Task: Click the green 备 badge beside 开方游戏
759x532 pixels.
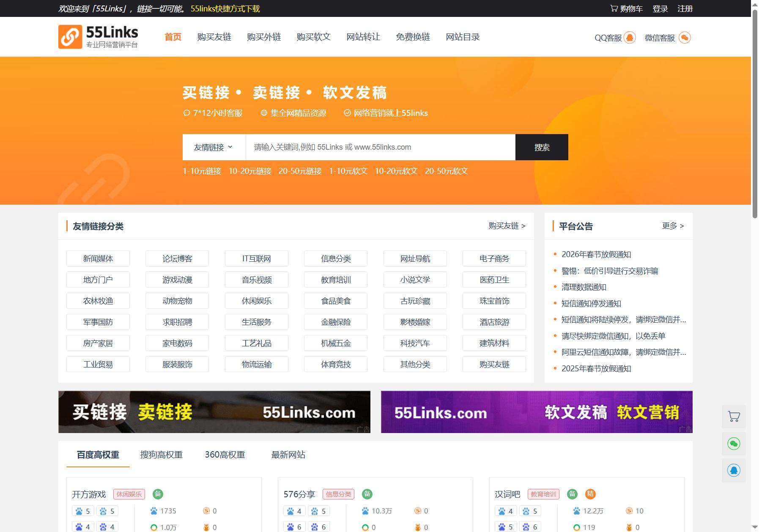Action: coord(158,494)
